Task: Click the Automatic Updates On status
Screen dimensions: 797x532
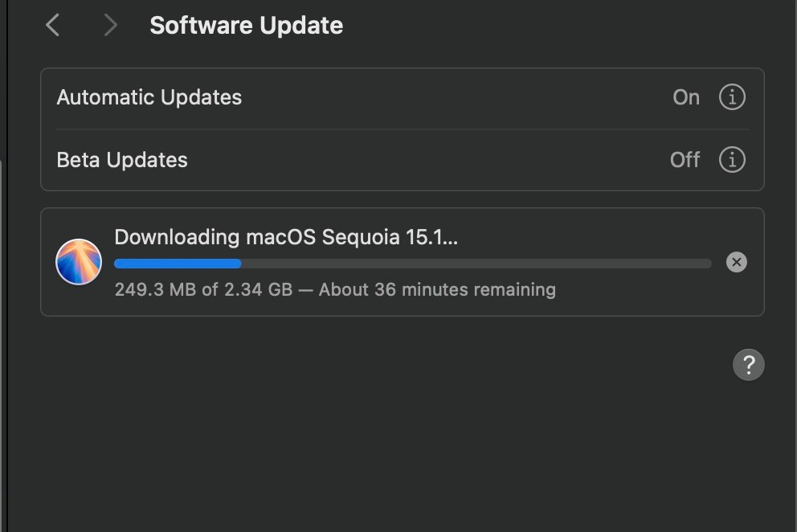Action: click(x=686, y=98)
